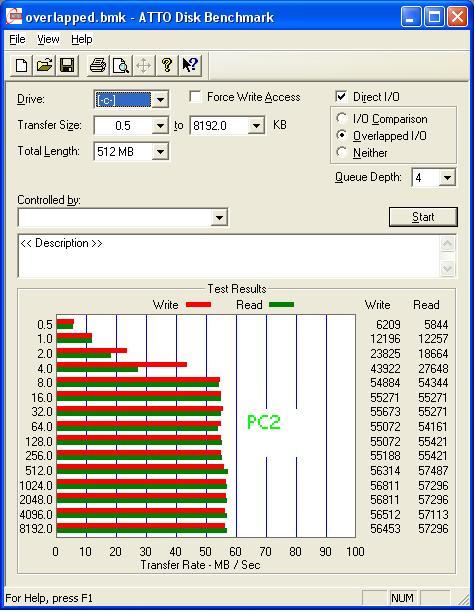Click the read value 12257
This screenshot has width=475, height=612.
click(x=433, y=339)
